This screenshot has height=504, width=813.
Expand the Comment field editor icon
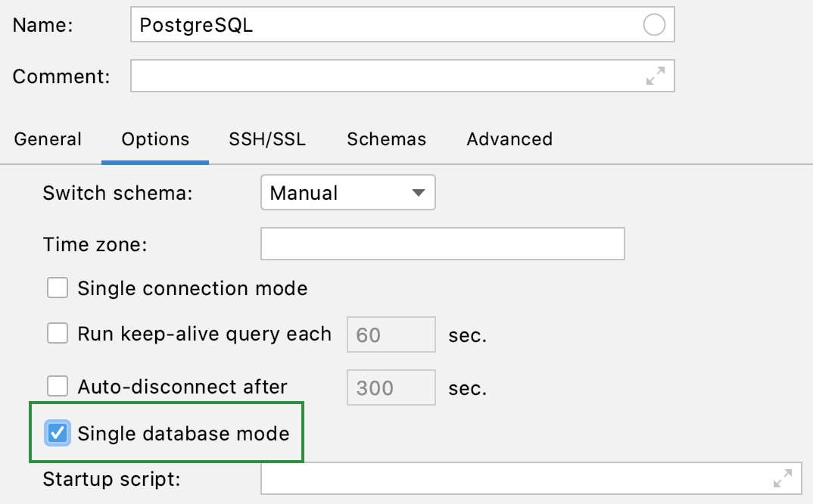point(656,76)
